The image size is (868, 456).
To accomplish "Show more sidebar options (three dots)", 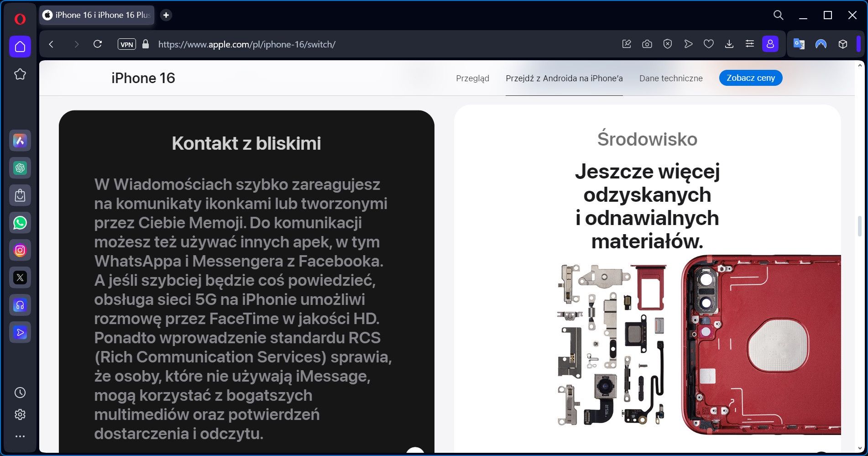I will [20, 436].
